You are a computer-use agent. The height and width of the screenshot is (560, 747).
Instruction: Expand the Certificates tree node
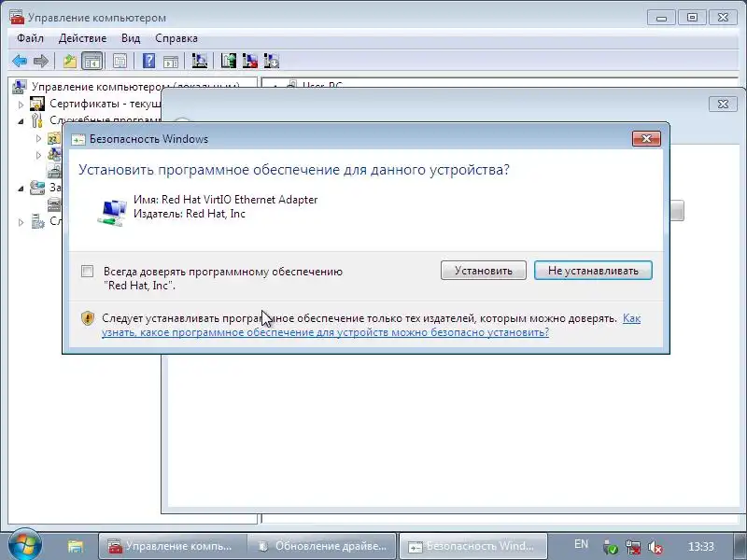pos(21,104)
